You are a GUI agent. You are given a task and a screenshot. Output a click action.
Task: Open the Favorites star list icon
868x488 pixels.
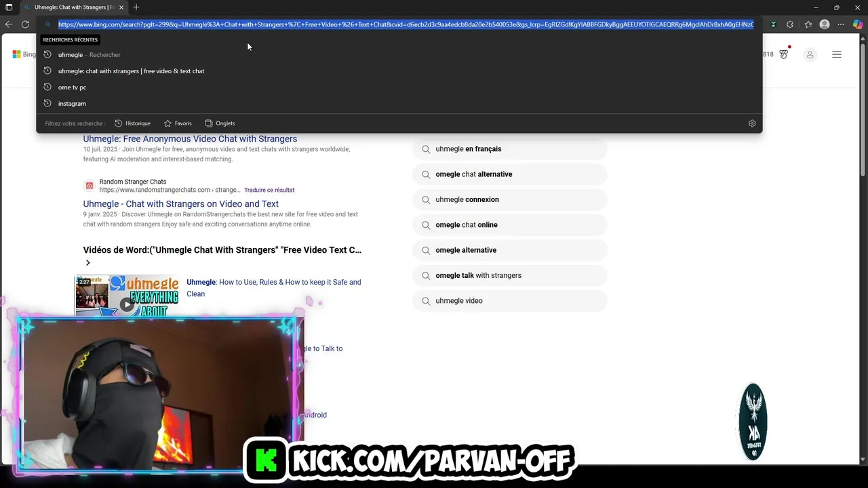pyautogui.click(x=808, y=24)
